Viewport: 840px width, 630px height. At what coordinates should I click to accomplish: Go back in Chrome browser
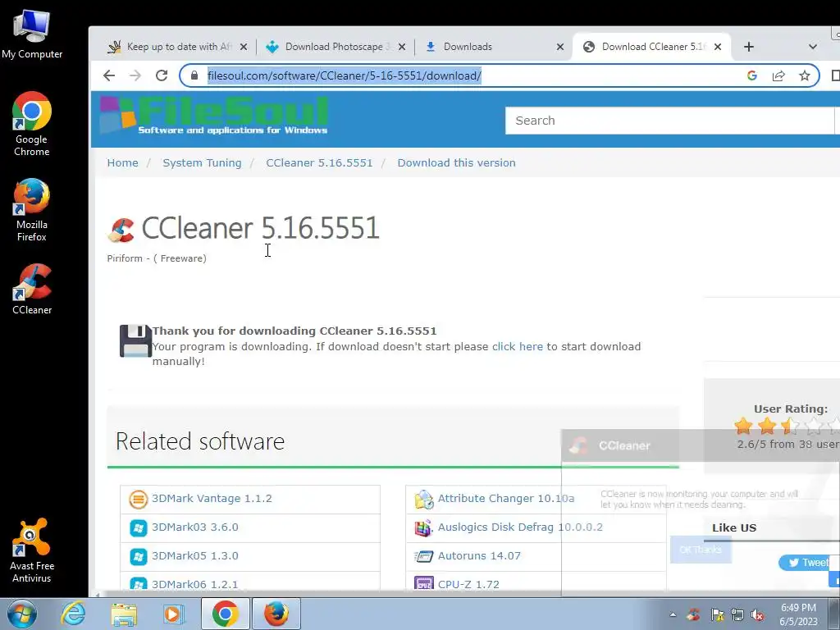click(109, 75)
